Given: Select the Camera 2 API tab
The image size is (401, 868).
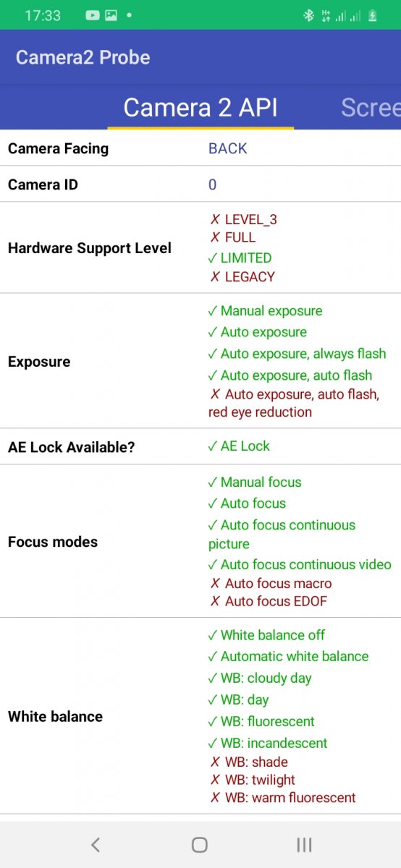Looking at the screenshot, I should [x=200, y=108].
